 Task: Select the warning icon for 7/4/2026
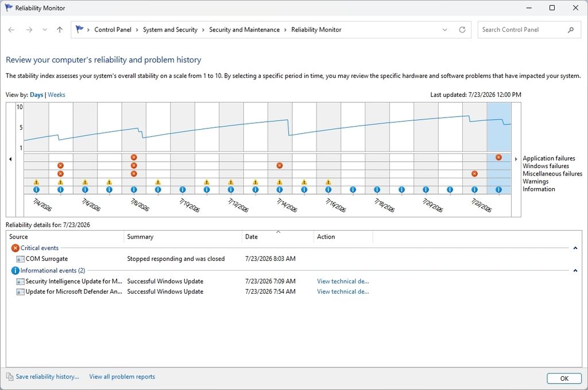click(x=36, y=182)
